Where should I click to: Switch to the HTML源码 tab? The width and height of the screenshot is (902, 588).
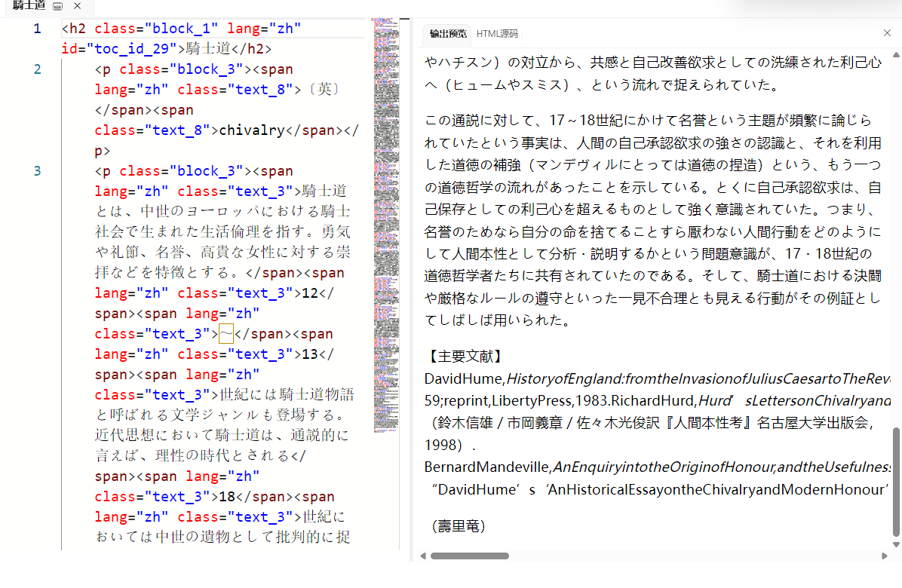tap(497, 34)
